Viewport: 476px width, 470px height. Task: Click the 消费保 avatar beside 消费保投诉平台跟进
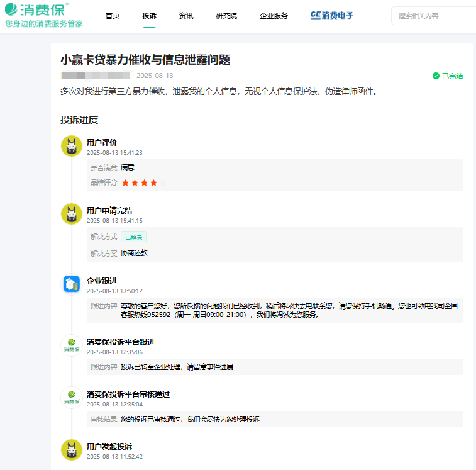click(x=72, y=345)
